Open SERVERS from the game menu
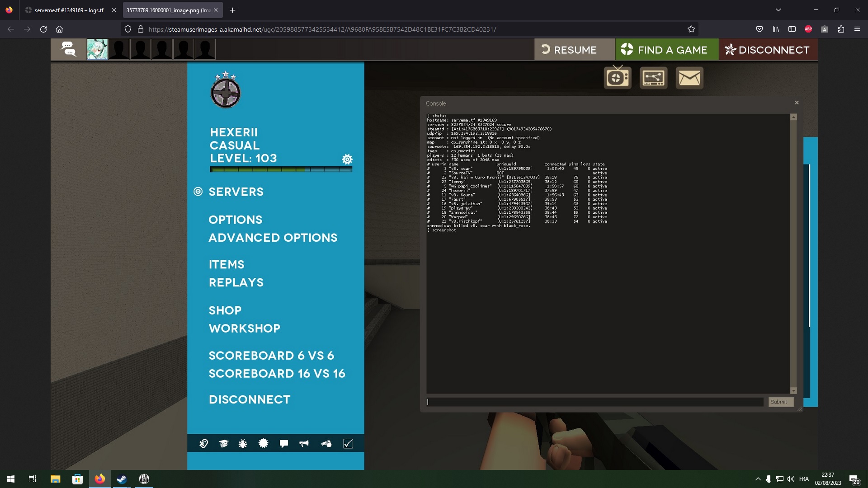Viewport: 868px width, 488px height. (236, 192)
